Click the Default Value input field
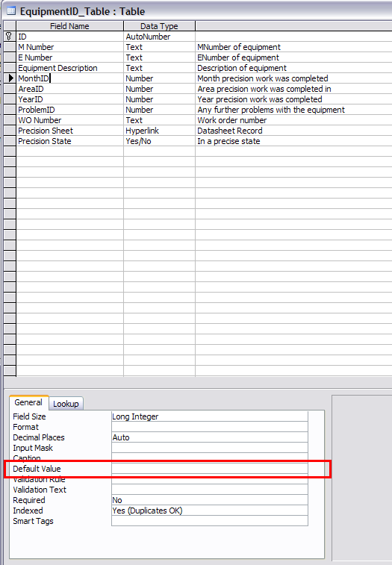The width and height of the screenshot is (392, 565). pyautogui.click(x=210, y=469)
